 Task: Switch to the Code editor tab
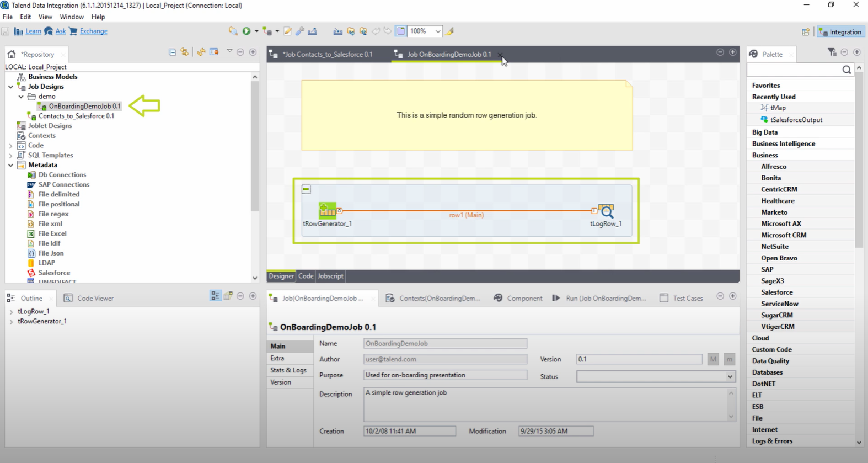click(306, 276)
